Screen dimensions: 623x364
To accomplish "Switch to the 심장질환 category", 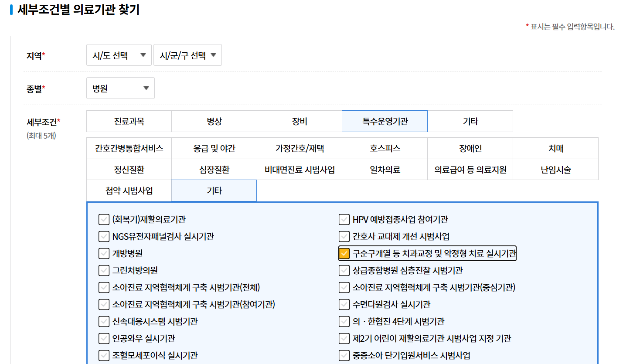I will point(214,169).
